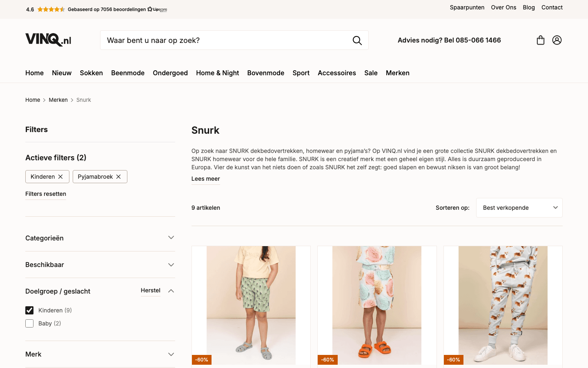Open the Best verkopende sort dropdown
The width and height of the screenshot is (588, 368).
tap(519, 208)
